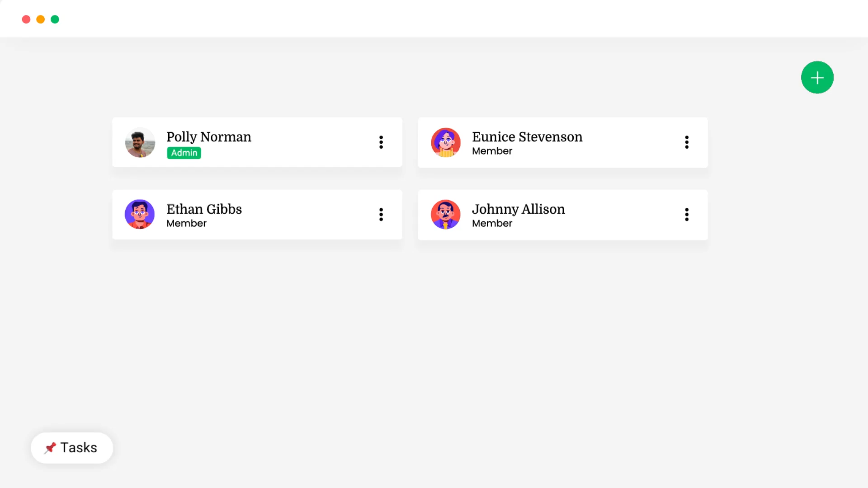This screenshot has height=488, width=868.
Task: Click the green plus add button
Action: [817, 78]
